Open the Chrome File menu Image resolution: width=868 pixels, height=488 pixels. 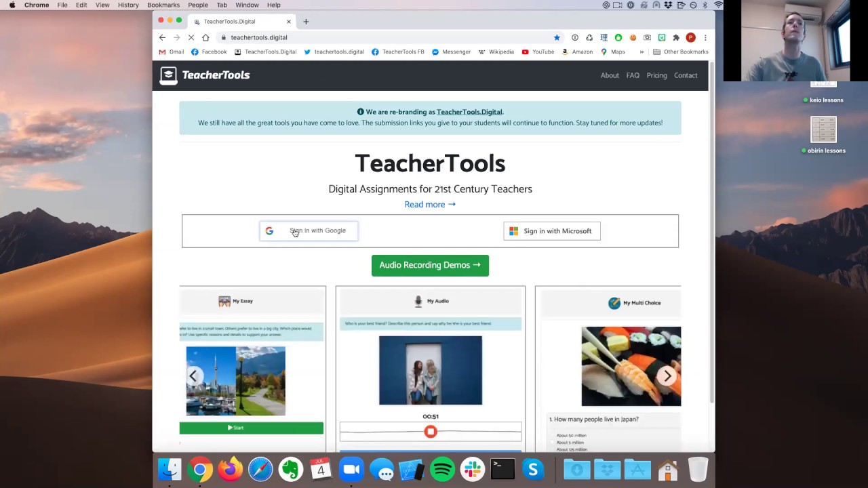tap(62, 5)
